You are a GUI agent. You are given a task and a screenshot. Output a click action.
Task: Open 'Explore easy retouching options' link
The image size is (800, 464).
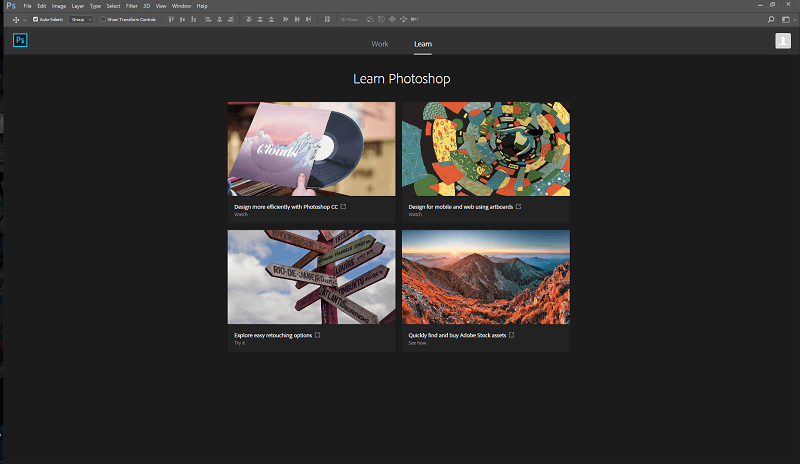(x=272, y=335)
